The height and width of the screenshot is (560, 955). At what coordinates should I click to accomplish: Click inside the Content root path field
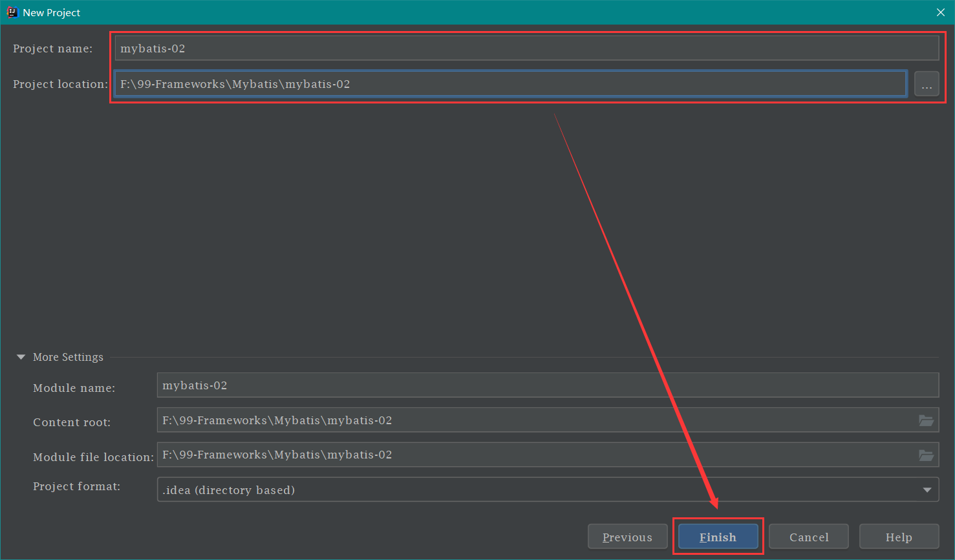click(537, 420)
